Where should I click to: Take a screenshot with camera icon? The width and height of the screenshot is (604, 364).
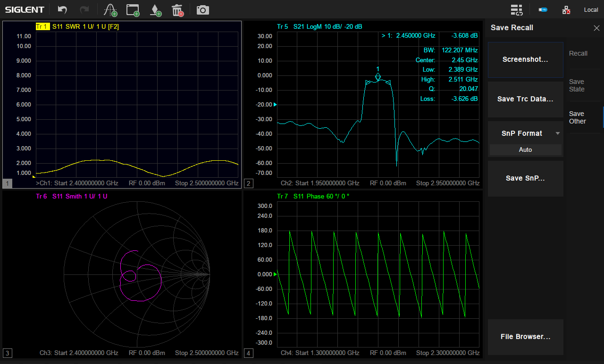[x=203, y=10]
